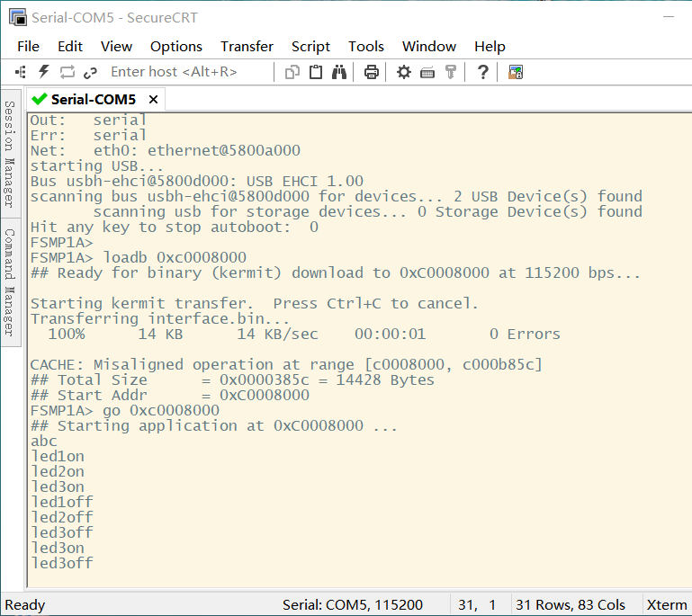
Task: Click the SecureFX toolbar icon
Action: click(x=516, y=72)
